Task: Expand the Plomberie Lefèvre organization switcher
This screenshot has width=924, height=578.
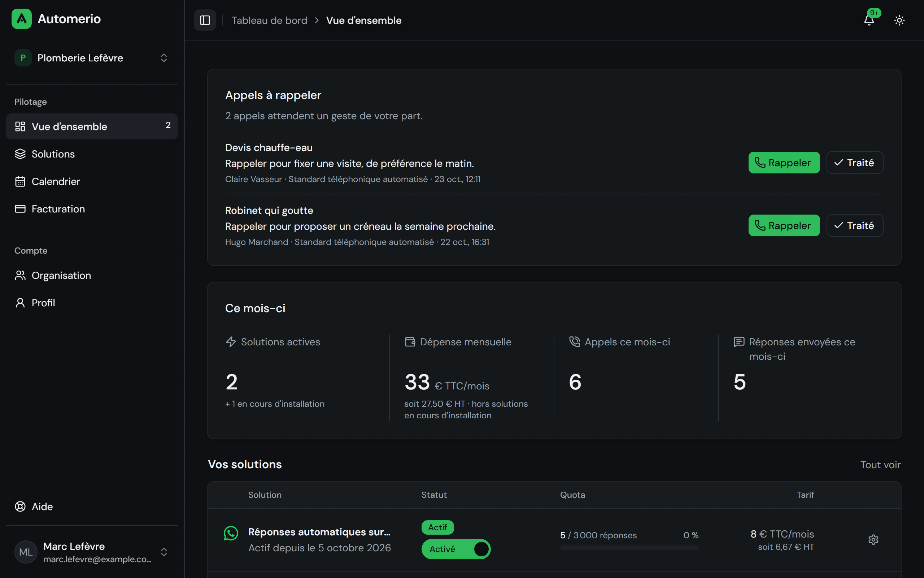Action: (x=92, y=58)
